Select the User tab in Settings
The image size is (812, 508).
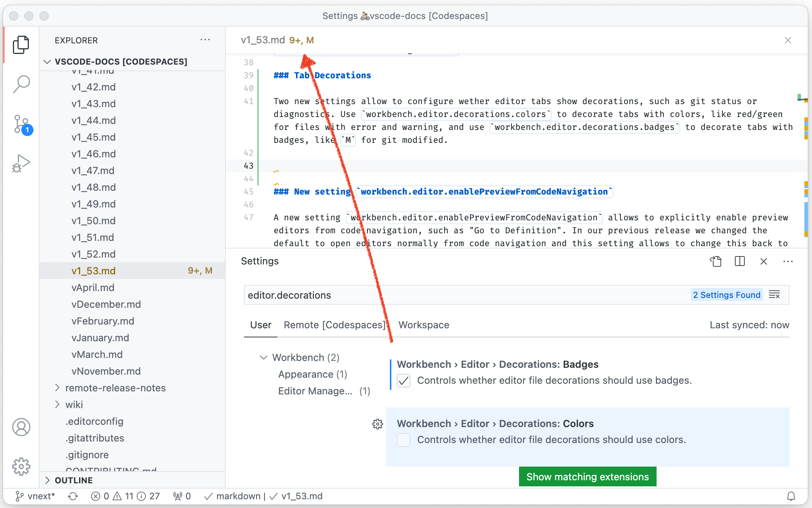tap(260, 325)
